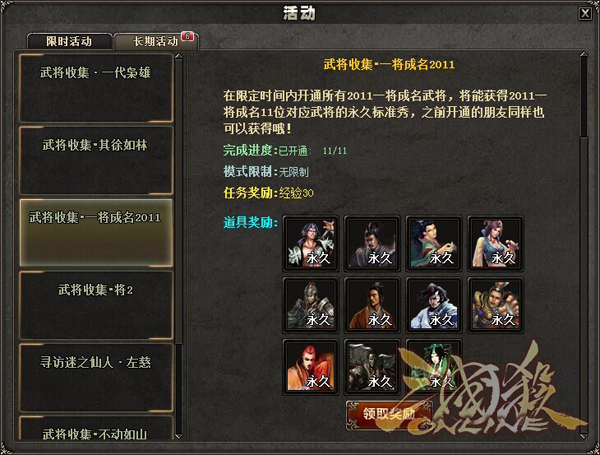Select 寻访迷之仙人·左慈 activity entry
The image size is (600, 455).
point(96,377)
